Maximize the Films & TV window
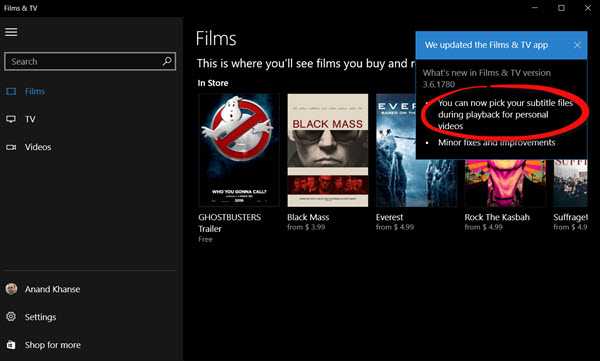 [x=561, y=8]
